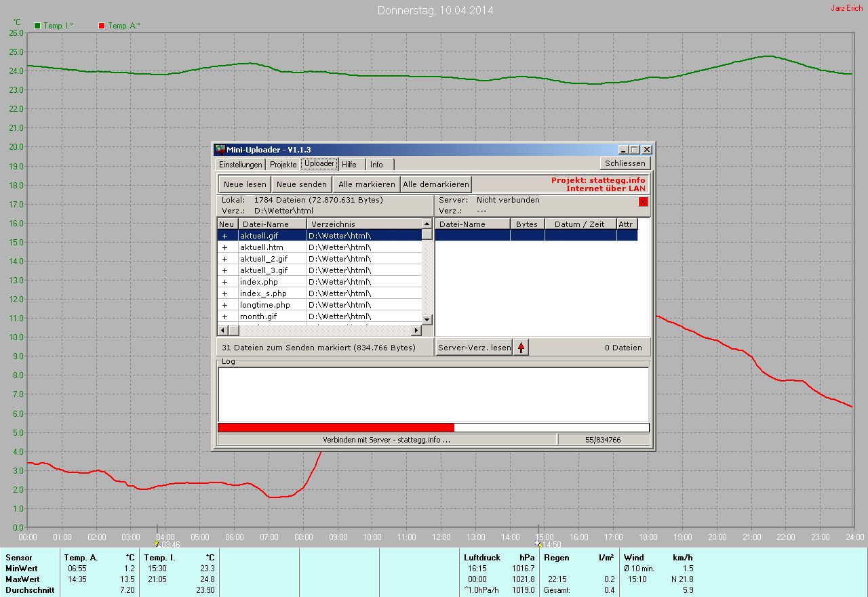Click the red X disconnect icon
Screen dimensions: 868x597
[643, 201]
